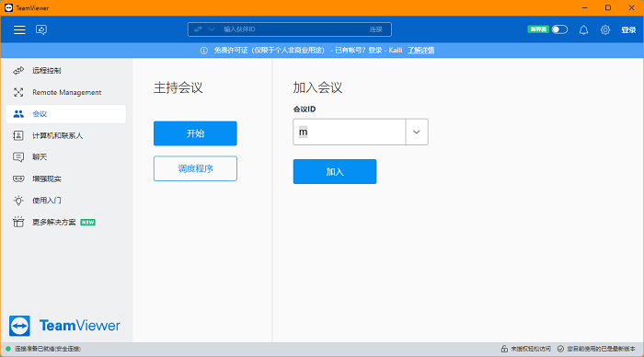Minimize the TeamViewer window
Viewport: 644px width, 357px height.
click(x=585, y=7)
